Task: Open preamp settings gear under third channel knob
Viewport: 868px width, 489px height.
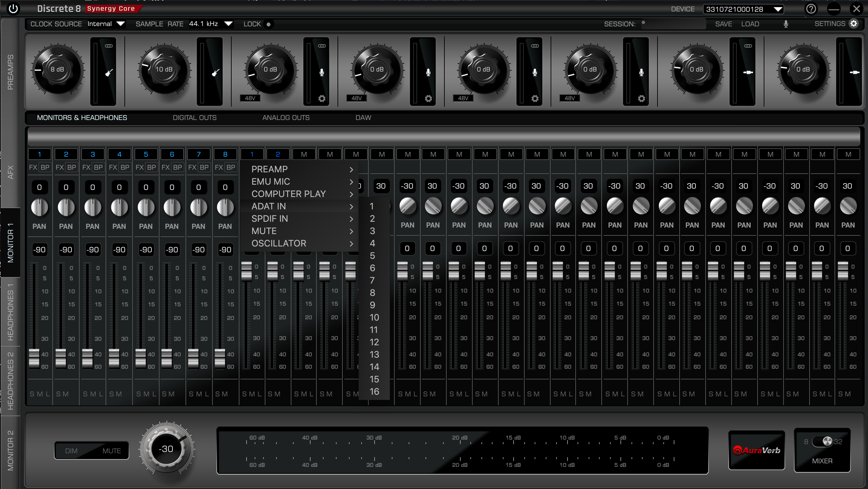Action: tap(322, 98)
